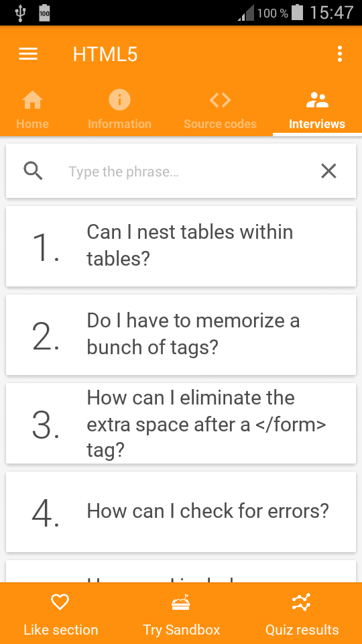
Task: Tap the Interviews people icon
Action: pos(317,100)
